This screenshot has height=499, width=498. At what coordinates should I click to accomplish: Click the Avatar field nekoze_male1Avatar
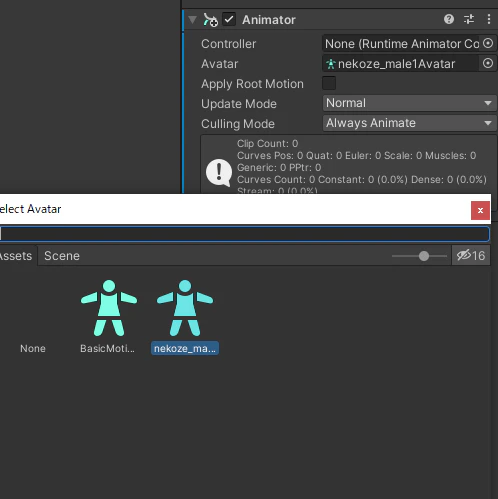click(401, 64)
